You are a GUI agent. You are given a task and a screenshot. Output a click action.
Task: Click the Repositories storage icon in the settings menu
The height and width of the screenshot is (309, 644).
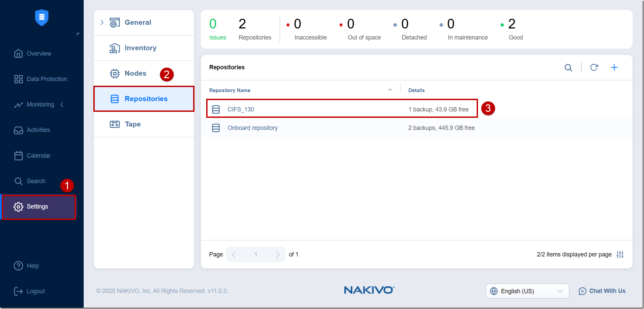pos(115,99)
